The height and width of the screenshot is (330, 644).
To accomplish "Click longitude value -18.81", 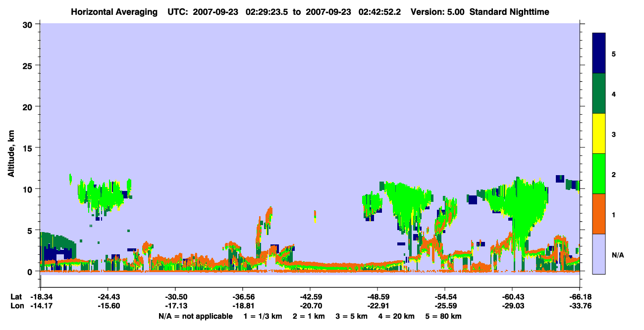I will pos(242,306).
